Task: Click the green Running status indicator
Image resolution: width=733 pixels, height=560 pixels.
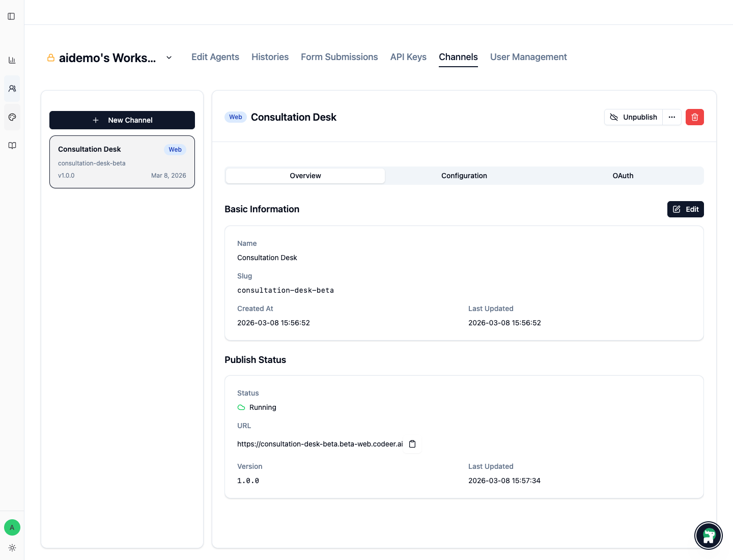Action: tap(241, 407)
